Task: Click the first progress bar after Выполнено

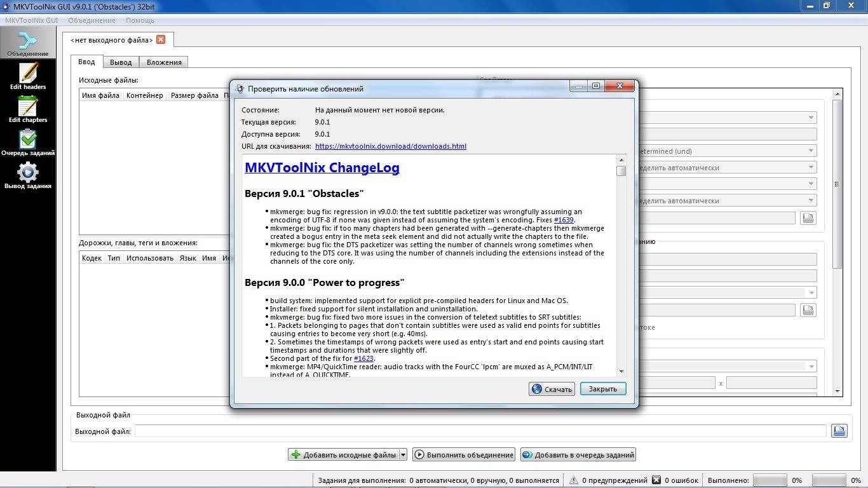Action: click(x=770, y=480)
